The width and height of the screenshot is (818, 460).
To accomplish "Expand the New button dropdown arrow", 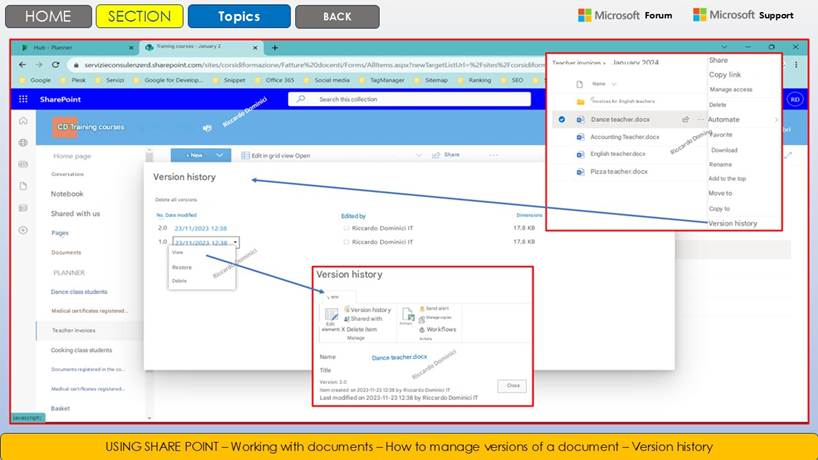I will (219, 155).
